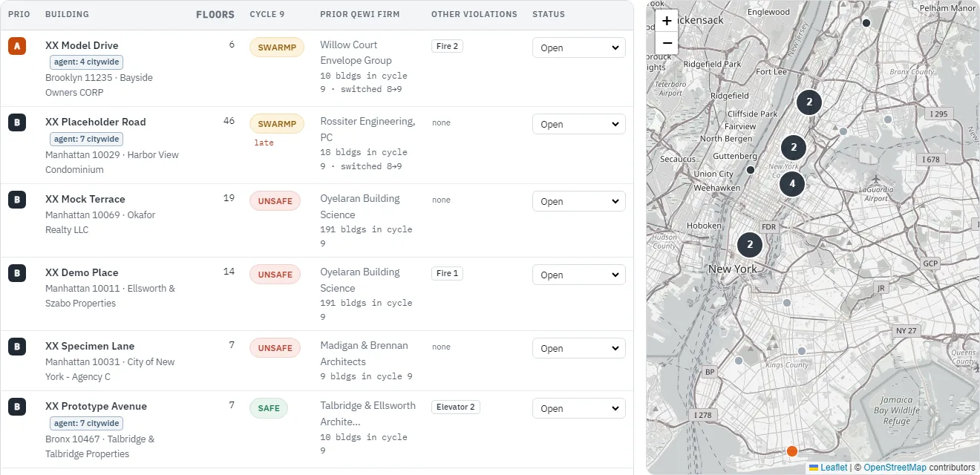This screenshot has height=475, width=980.
Task: Click agent 7 citywide tag under Prototype Avenue
Action: [87, 423]
